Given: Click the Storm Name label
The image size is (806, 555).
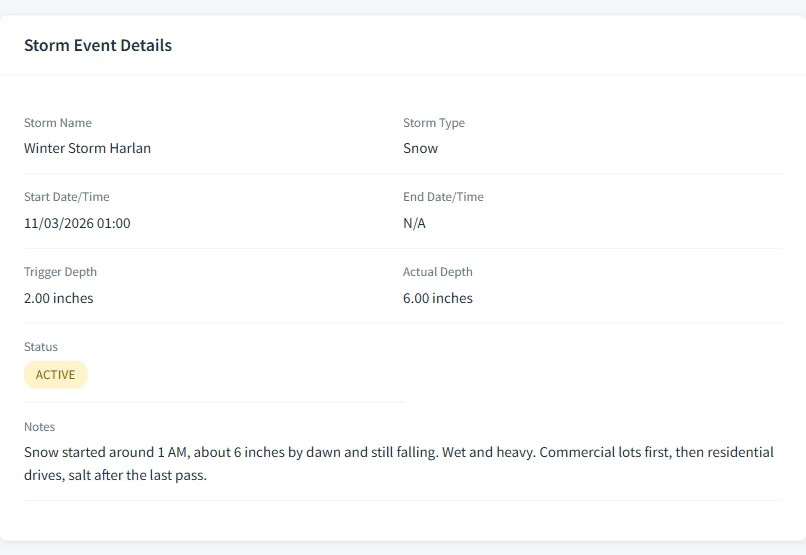Looking at the screenshot, I should (x=58, y=123).
